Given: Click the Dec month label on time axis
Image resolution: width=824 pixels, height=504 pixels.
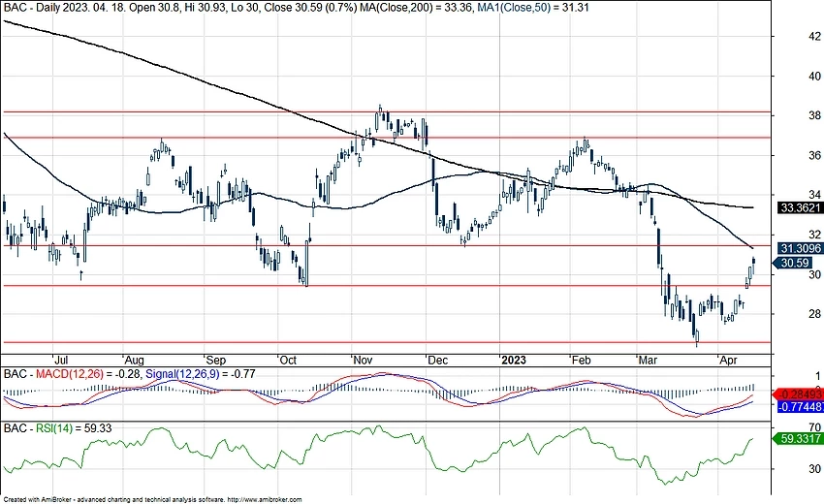Looking at the screenshot, I should pos(437,360).
